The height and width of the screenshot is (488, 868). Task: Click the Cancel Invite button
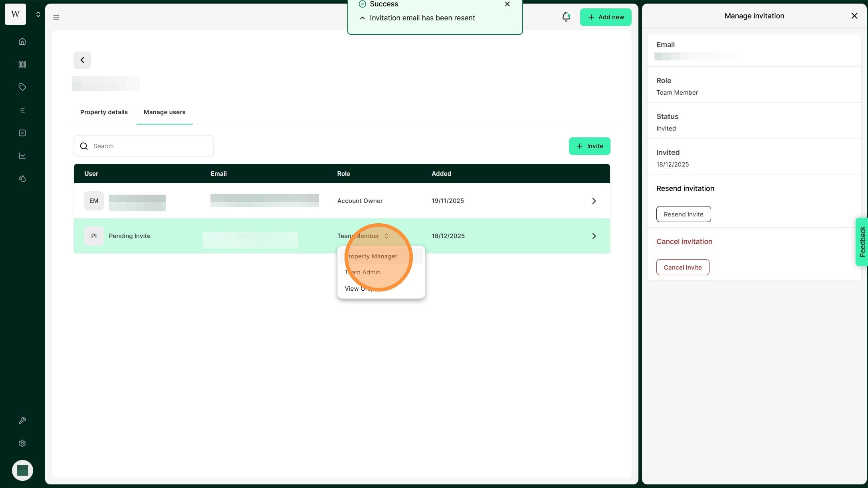pyautogui.click(x=682, y=268)
